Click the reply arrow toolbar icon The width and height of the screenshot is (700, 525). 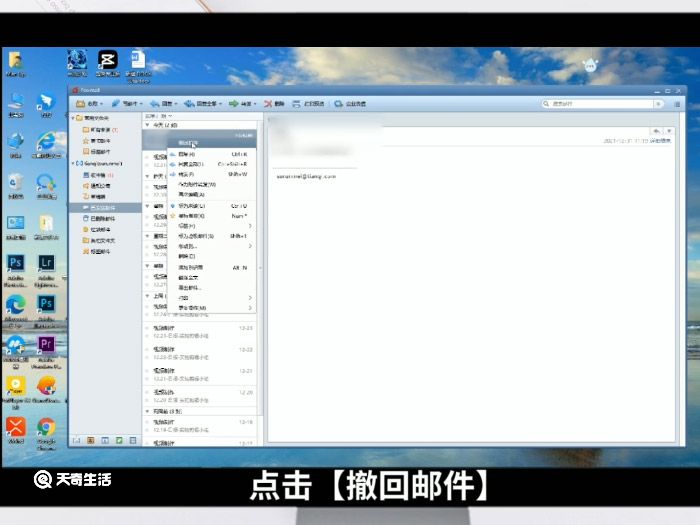(x=154, y=104)
